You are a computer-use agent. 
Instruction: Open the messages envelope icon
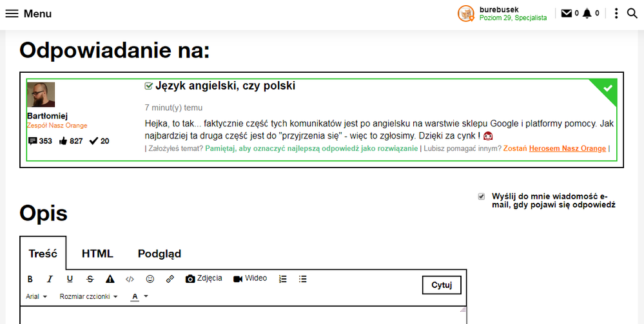567,14
